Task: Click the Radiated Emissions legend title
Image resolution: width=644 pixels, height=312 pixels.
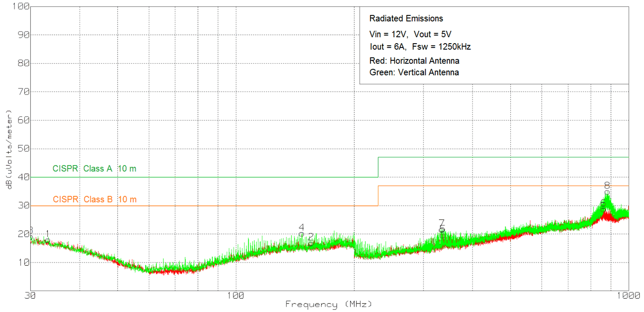Action: coord(406,18)
